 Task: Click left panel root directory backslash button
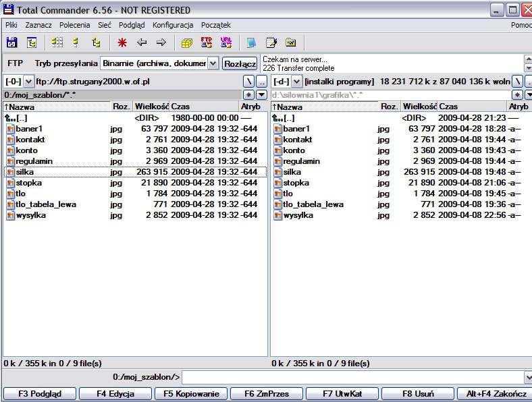(x=248, y=82)
